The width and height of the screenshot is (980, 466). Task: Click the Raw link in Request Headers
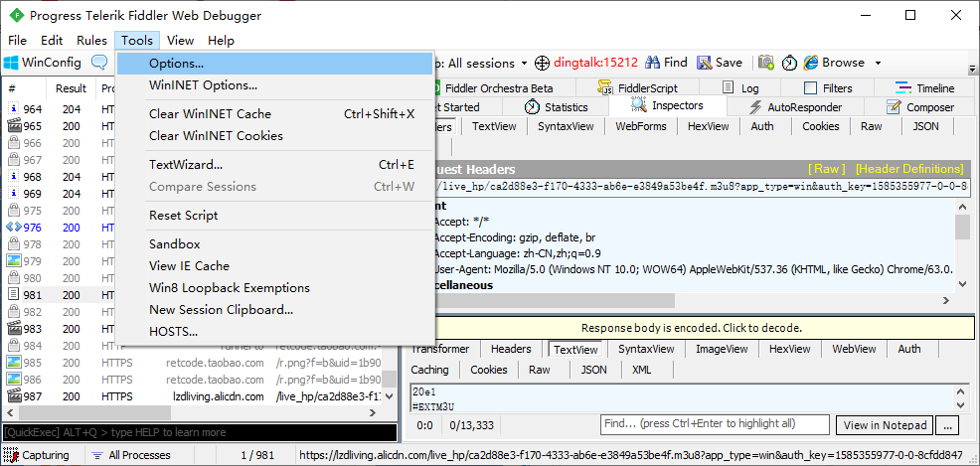[826, 169]
